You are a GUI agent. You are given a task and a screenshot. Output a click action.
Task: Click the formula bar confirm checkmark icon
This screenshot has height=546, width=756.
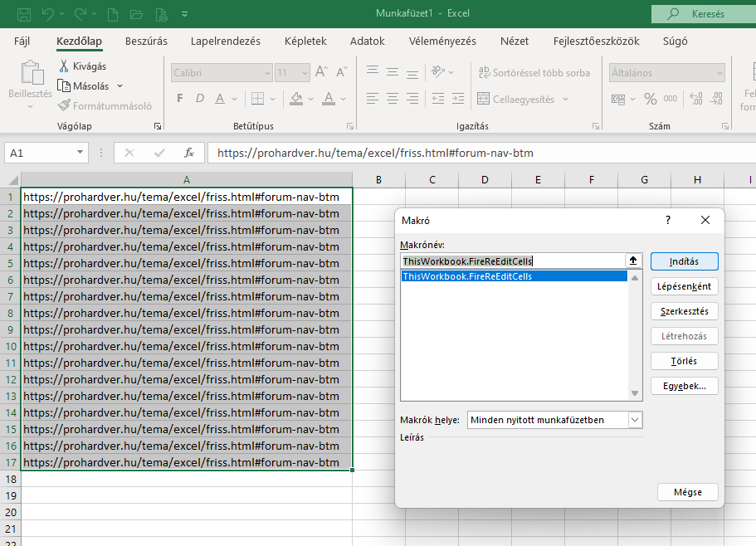[x=159, y=153]
